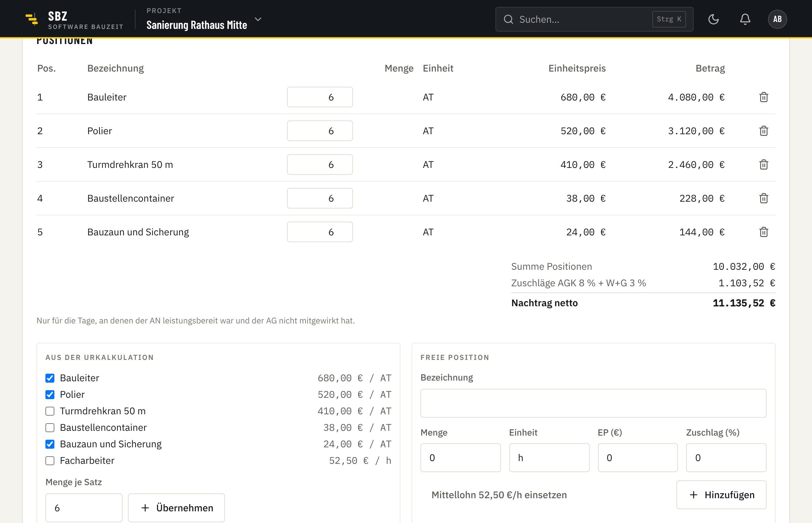Remove the Bauzaun und Sicherung position
The image size is (812, 523).
pos(763,232)
